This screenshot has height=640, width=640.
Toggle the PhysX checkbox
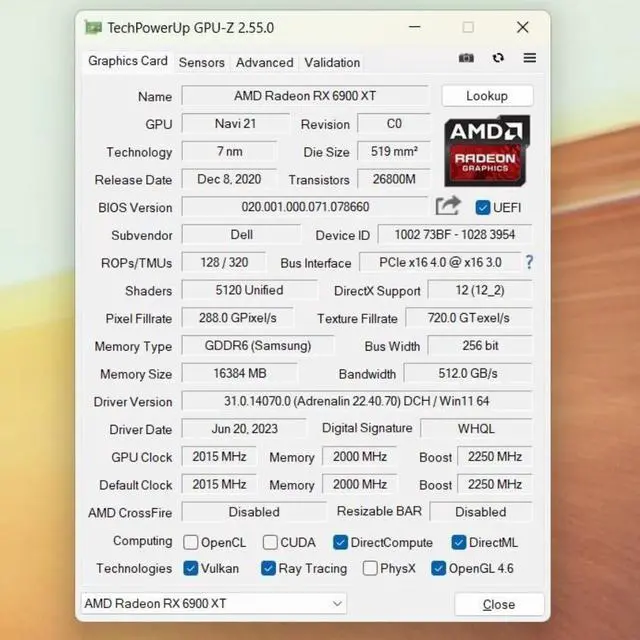click(x=370, y=568)
